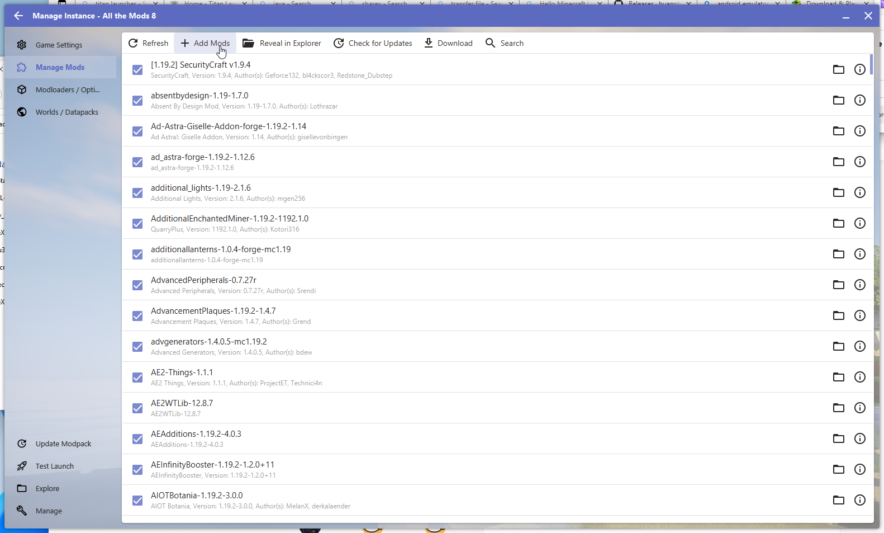Disable the SecurityCraft mod checkbox
This screenshot has width=884, height=533.
(138, 70)
